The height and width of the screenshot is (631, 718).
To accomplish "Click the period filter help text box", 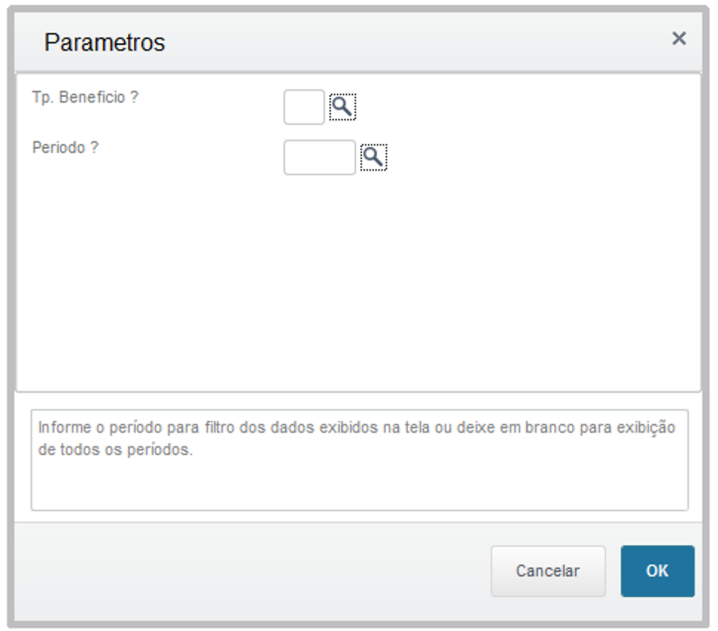I will [x=359, y=460].
